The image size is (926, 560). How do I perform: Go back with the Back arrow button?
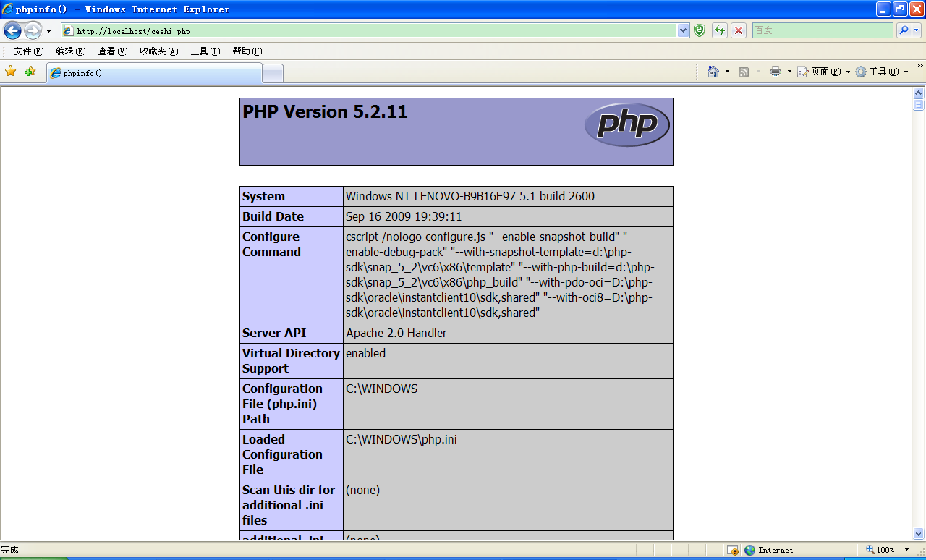(x=12, y=30)
